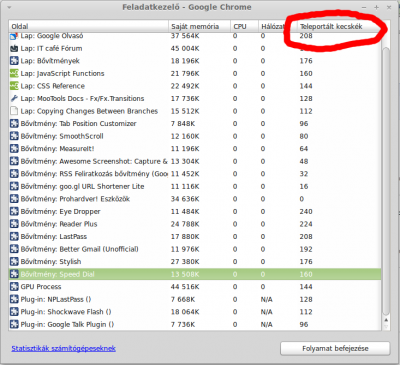
Task: Sort by the Oldal column header
Action: pos(89,26)
